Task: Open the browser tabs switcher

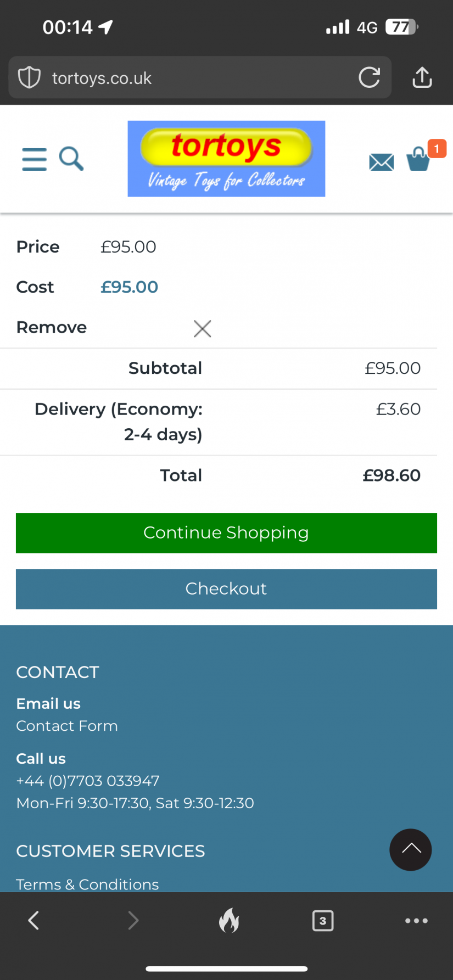Action: 323,921
